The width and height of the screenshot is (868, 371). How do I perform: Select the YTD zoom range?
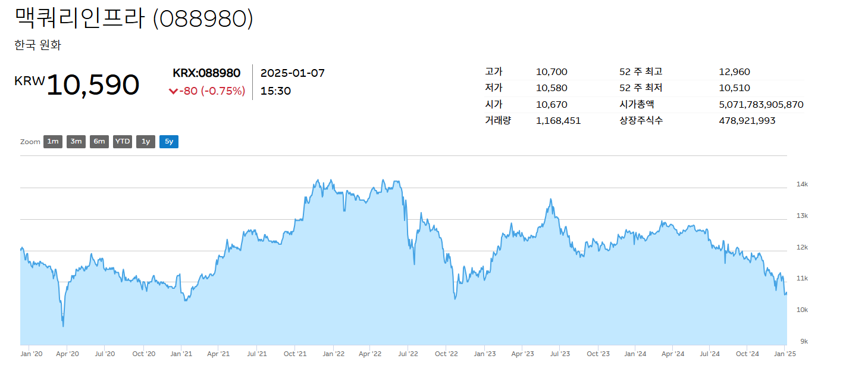coord(123,142)
